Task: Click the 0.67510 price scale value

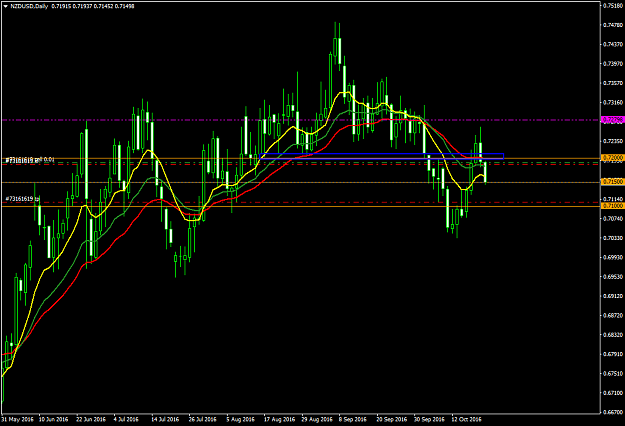Action: (x=613, y=373)
